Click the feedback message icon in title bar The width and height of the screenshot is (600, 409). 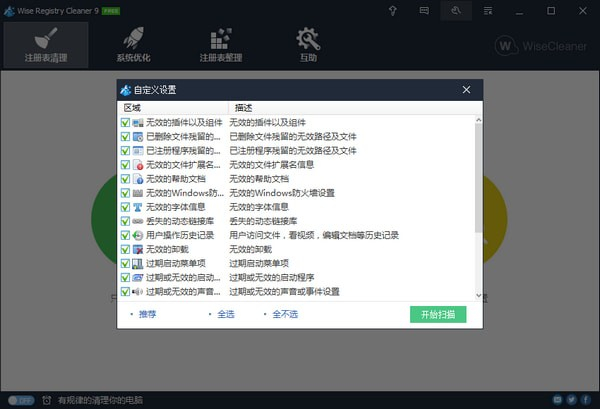click(424, 11)
